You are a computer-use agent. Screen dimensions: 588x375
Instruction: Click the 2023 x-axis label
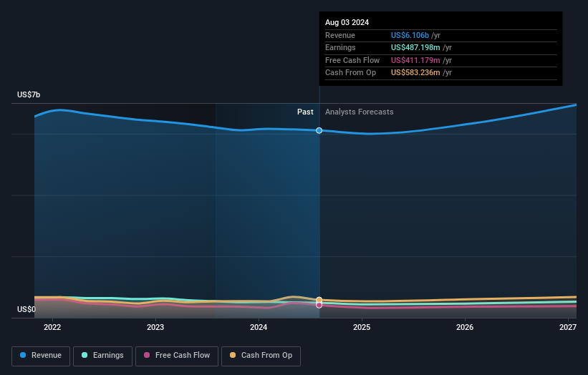coord(155,327)
